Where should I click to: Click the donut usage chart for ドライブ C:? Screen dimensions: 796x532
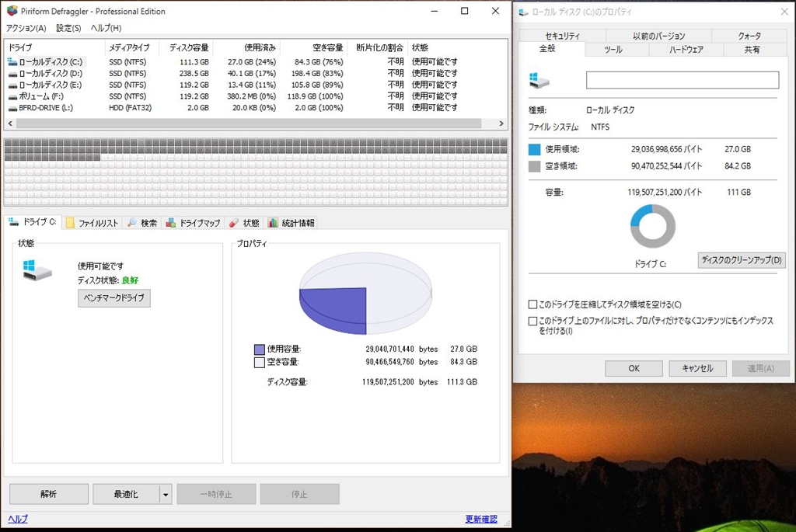point(653,226)
